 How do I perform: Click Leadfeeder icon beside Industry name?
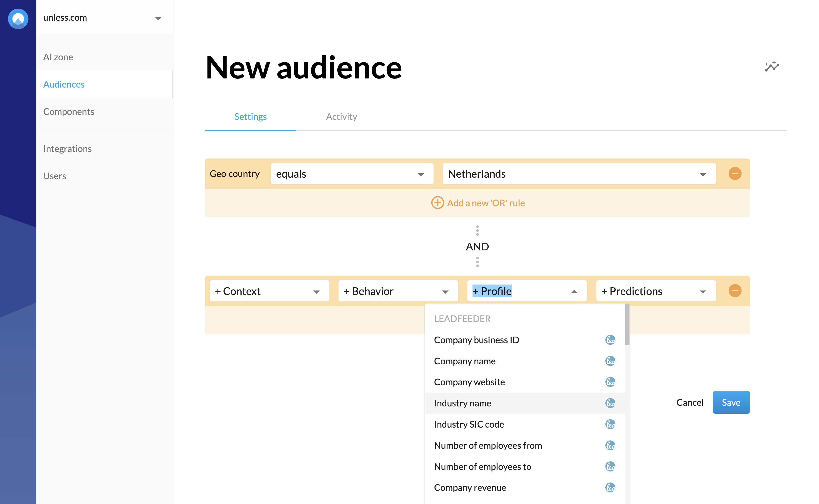610,403
